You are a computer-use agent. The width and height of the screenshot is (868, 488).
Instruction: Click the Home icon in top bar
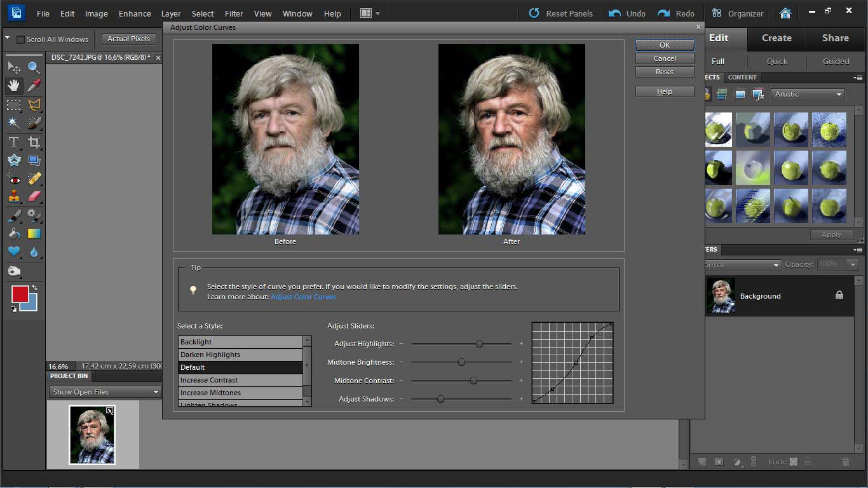(785, 13)
